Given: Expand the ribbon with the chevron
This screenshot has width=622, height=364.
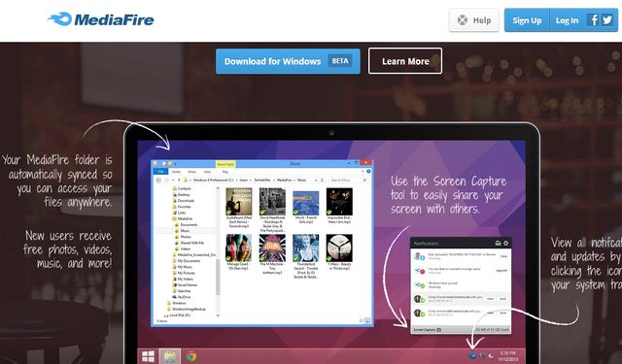Looking at the screenshot, I should tap(363, 172).
